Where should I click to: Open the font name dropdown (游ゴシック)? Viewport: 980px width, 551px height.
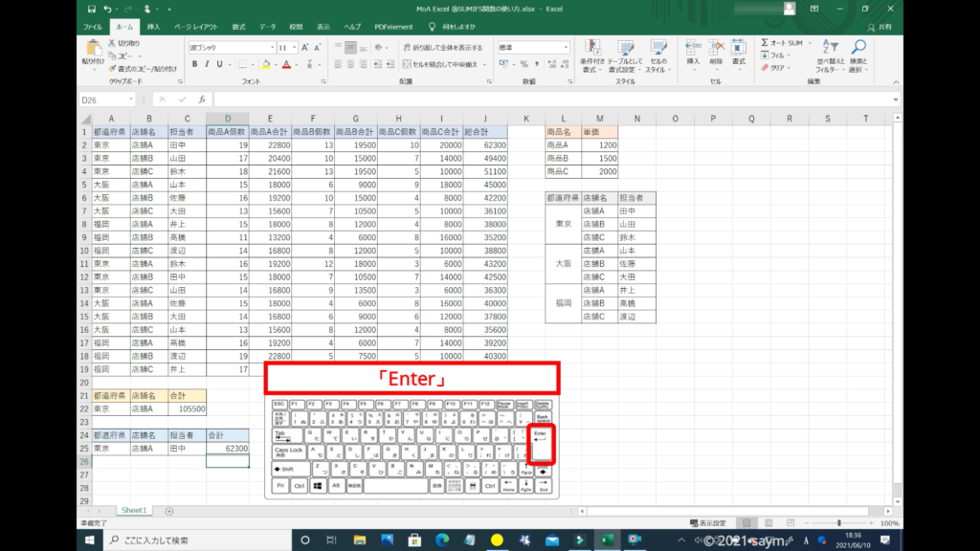coord(228,47)
